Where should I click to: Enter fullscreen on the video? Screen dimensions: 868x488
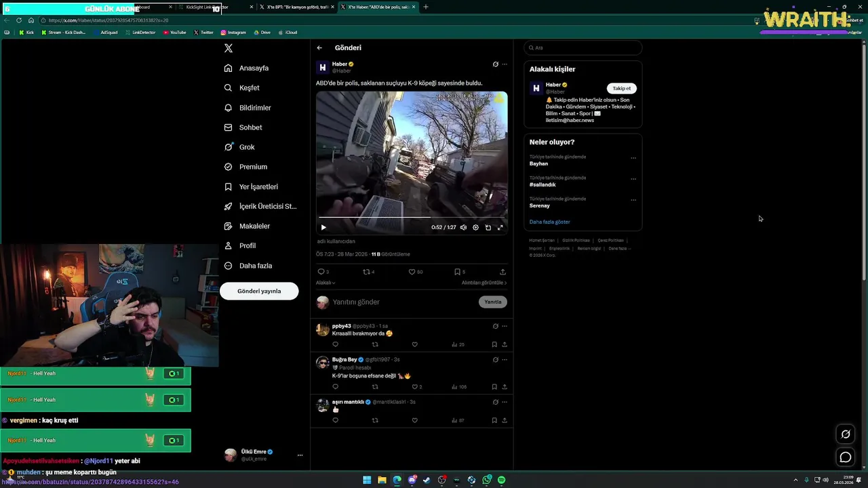[x=500, y=227]
